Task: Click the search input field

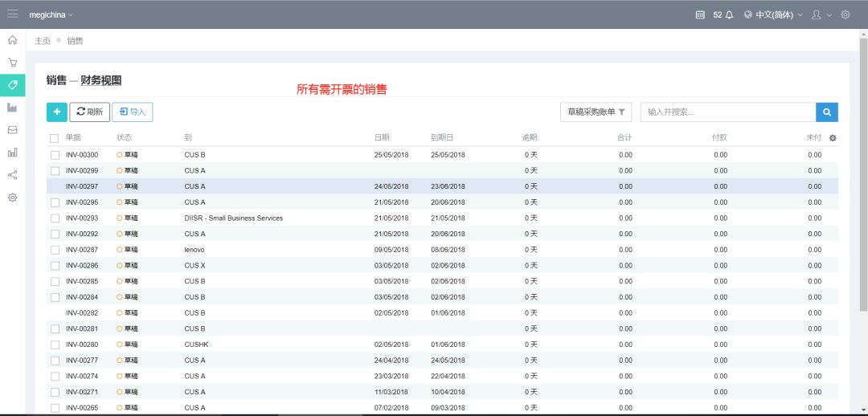Action: point(727,112)
